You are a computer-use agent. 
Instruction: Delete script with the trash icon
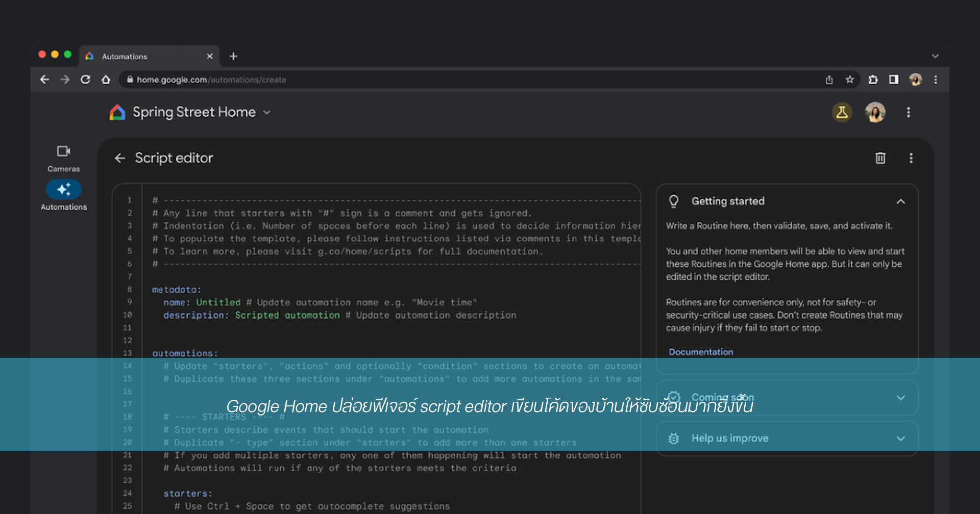pyautogui.click(x=880, y=158)
